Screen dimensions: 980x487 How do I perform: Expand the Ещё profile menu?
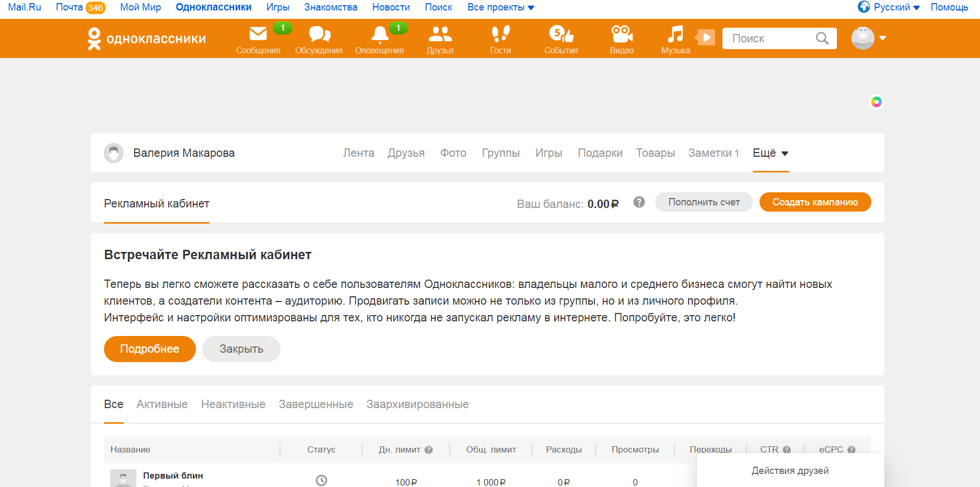pyautogui.click(x=771, y=153)
